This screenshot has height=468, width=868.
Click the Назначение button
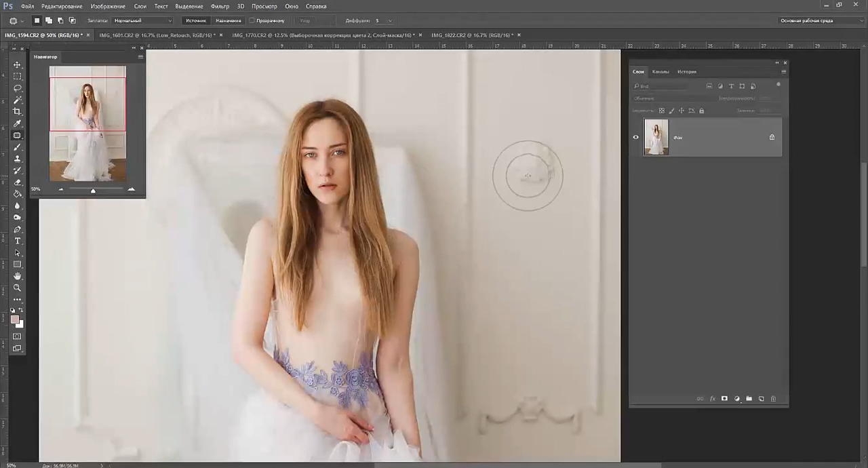[229, 20]
